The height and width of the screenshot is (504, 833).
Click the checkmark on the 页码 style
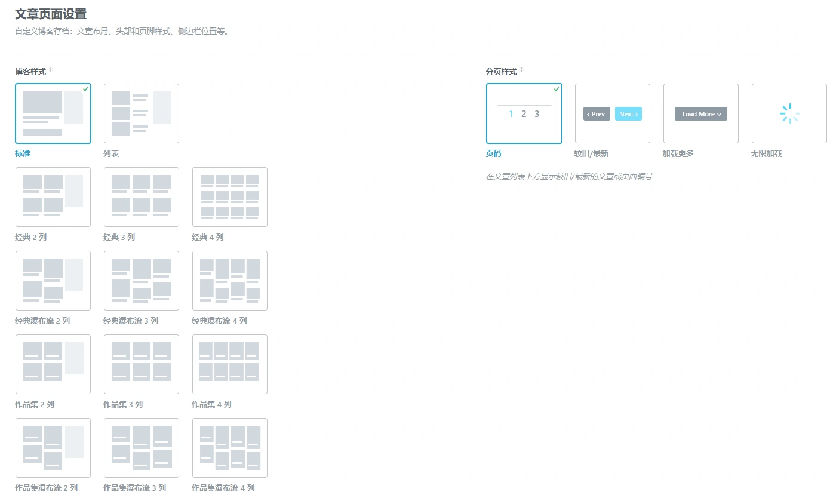[x=557, y=90]
